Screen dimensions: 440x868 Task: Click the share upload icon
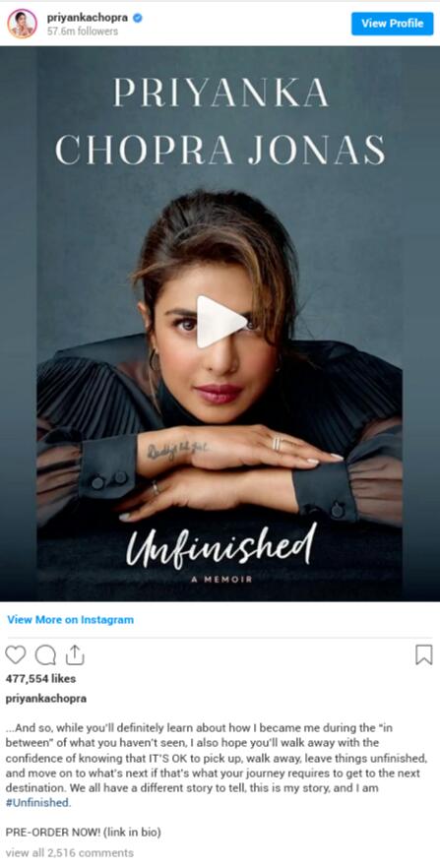[75, 654]
